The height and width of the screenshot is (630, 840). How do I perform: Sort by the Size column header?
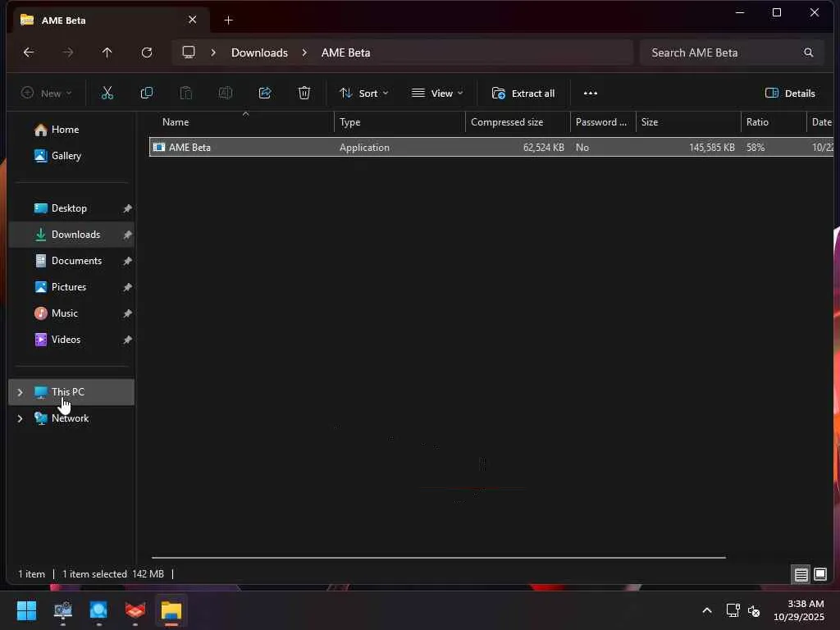688,122
